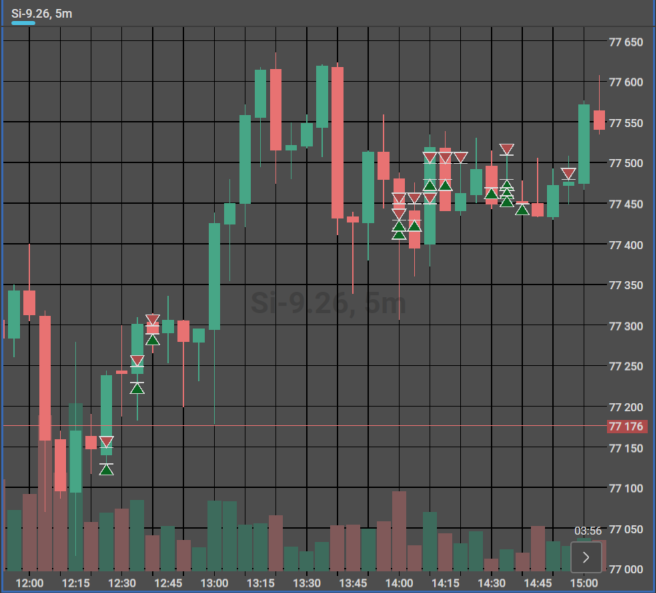
Task: Select the long red candle falling from 77 620
Action: point(338,142)
